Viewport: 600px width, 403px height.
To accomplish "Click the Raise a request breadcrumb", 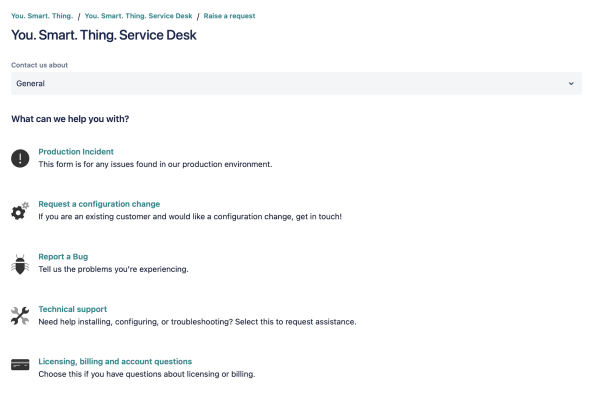I will click(229, 16).
